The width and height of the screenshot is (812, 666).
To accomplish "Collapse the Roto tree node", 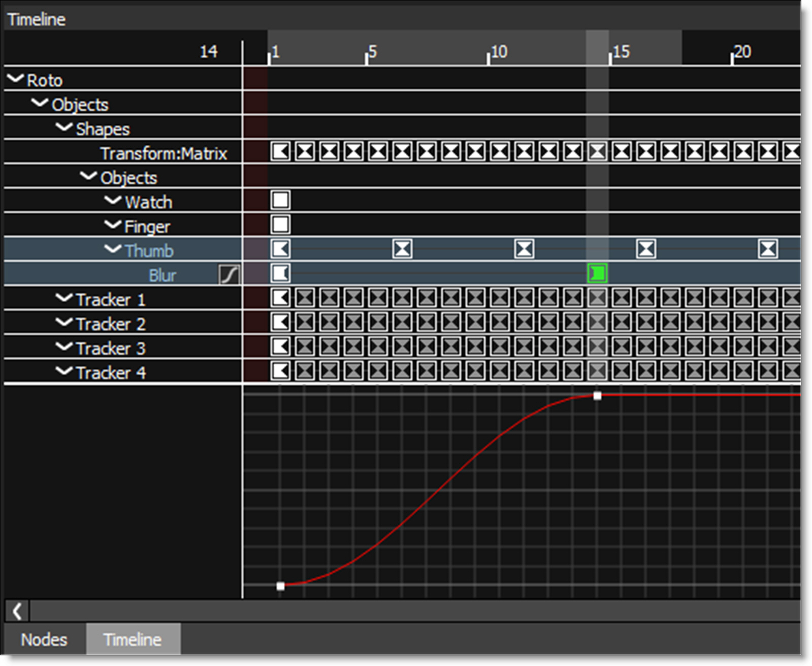I will (x=16, y=79).
